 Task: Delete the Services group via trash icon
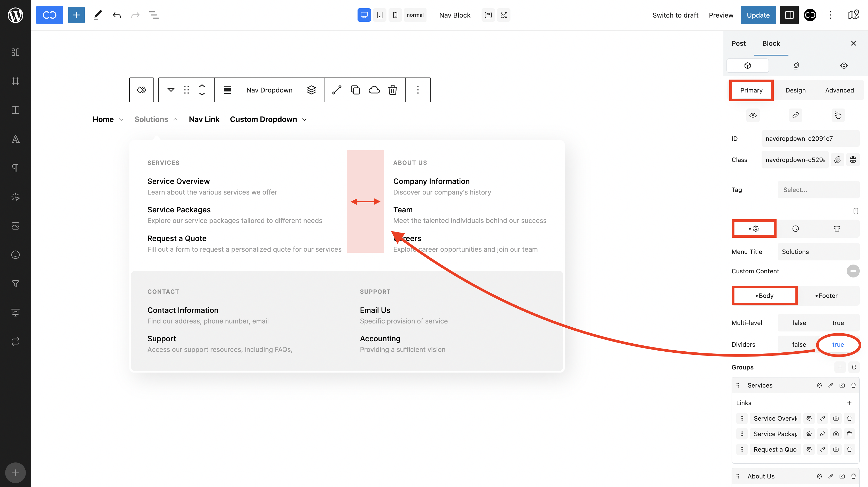point(853,385)
